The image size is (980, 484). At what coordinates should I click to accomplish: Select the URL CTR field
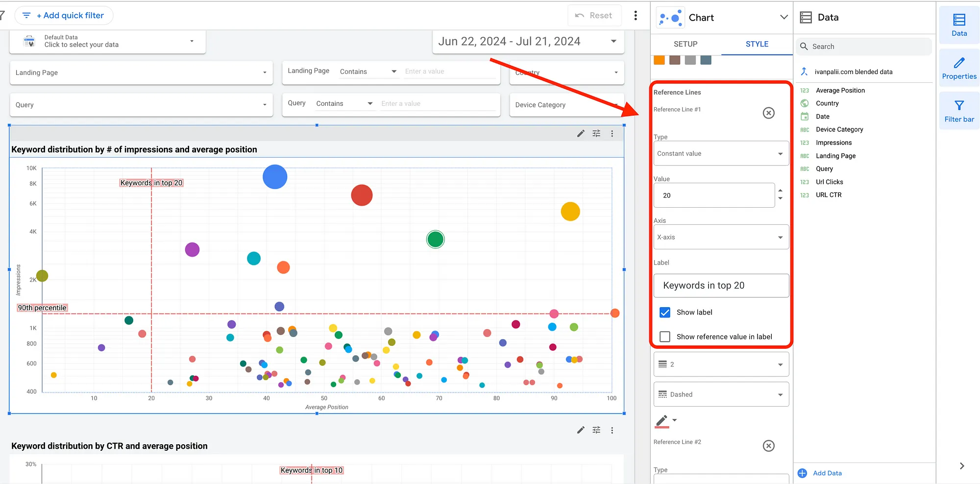[829, 195]
